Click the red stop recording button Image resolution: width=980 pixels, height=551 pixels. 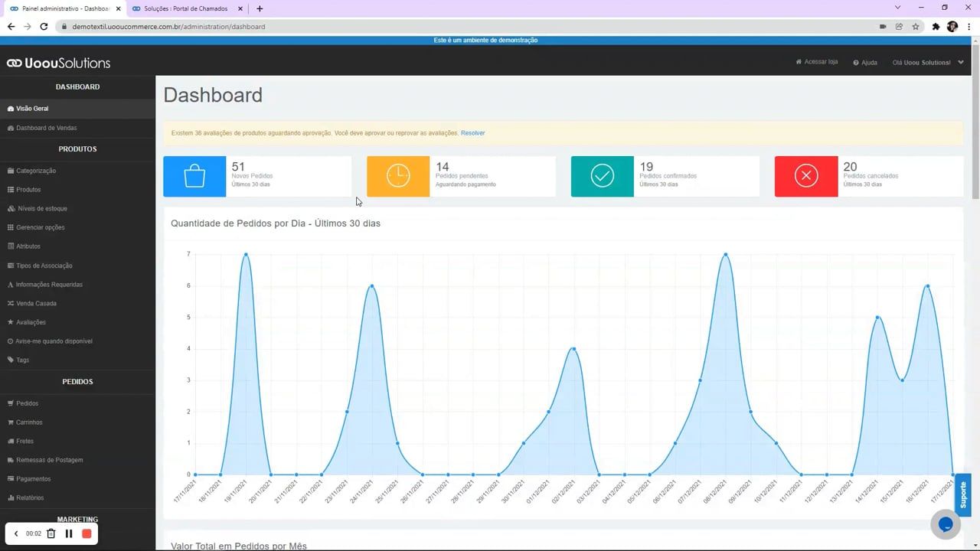pos(87,533)
